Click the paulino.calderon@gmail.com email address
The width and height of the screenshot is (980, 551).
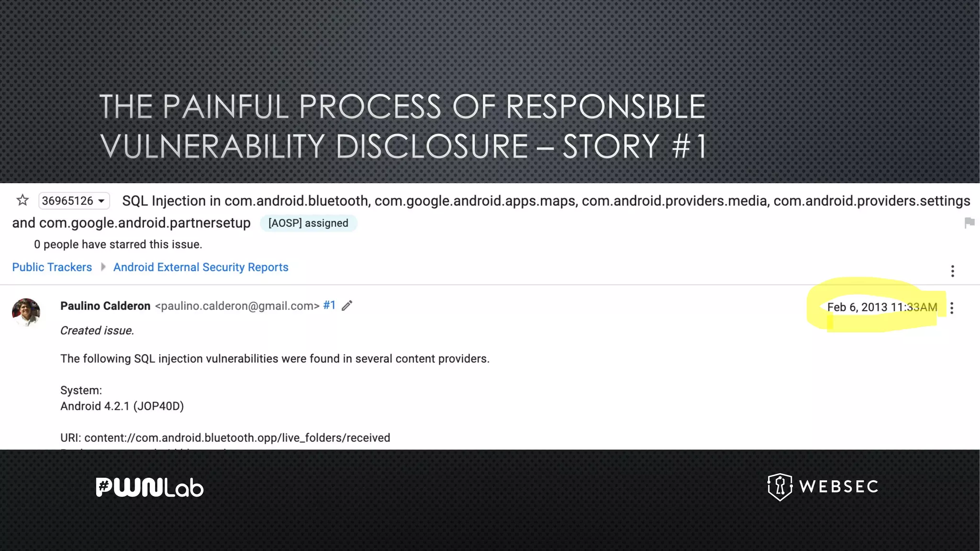[x=237, y=306]
